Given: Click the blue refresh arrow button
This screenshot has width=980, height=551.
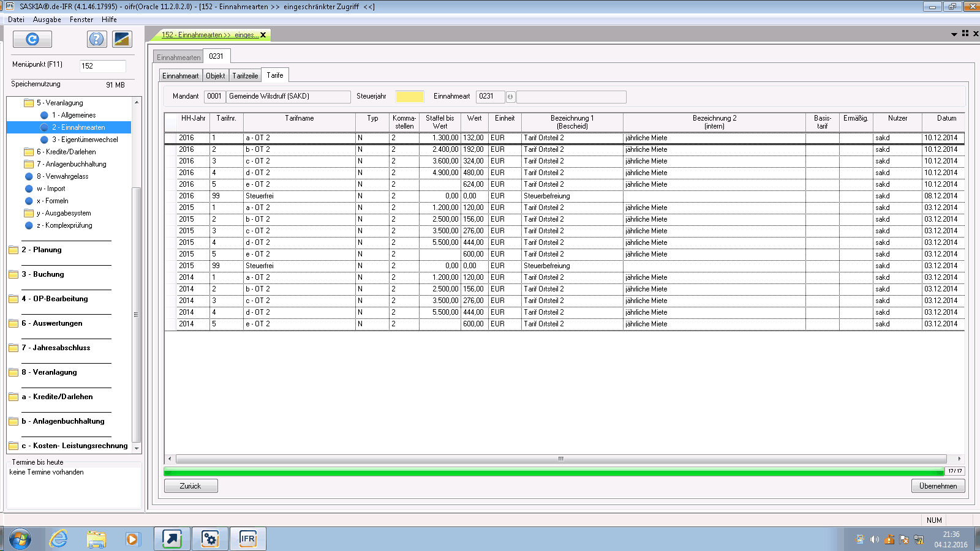Looking at the screenshot, I should pos(32,39).
